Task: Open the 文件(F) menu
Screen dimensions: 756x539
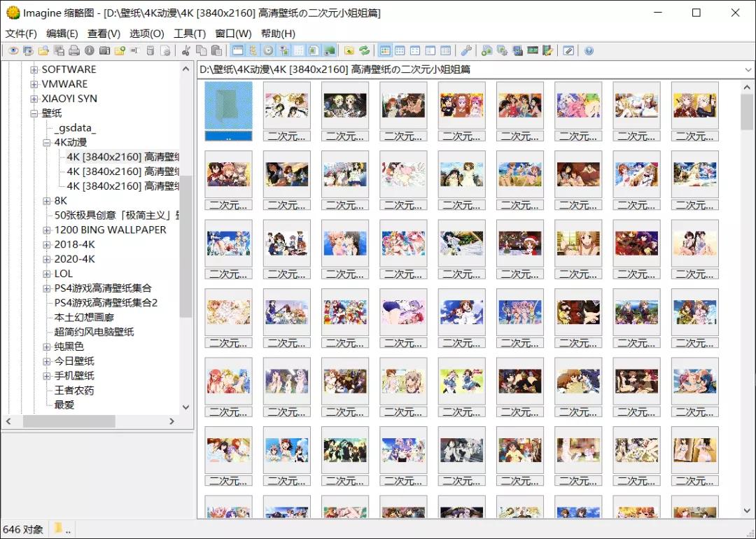Action: (21, 34)
